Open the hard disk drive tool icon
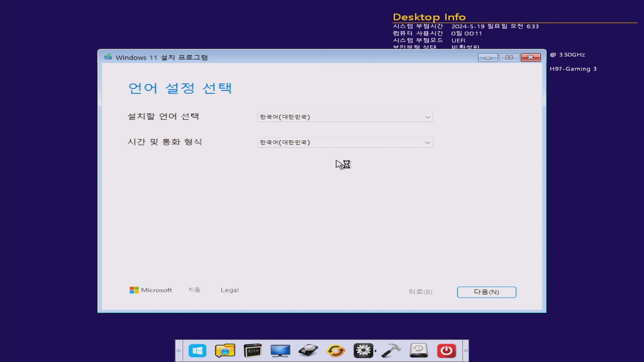 [x=308, y=351]
